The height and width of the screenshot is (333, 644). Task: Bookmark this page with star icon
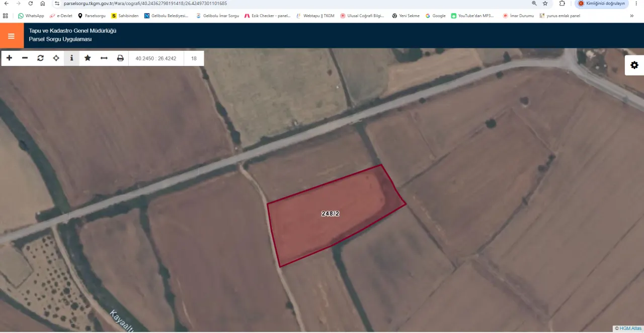pos(545,4)
